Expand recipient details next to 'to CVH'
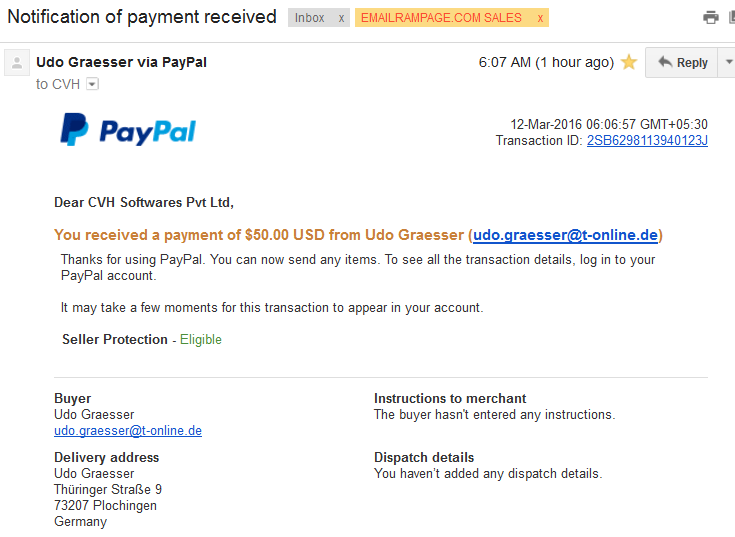Screen dimensions: 735x537 [92, 84]
